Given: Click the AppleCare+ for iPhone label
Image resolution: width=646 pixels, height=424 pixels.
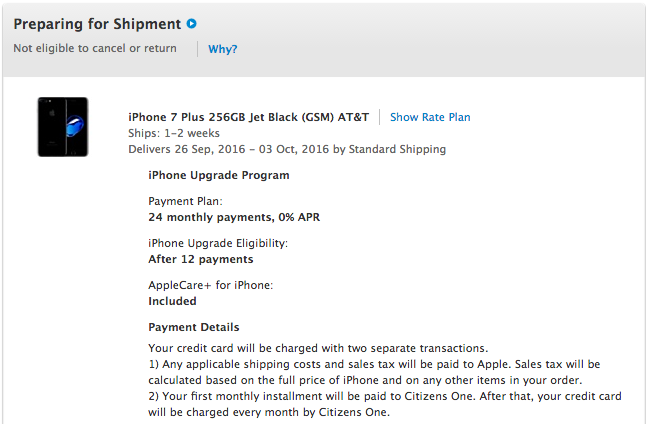Looking at the screenshot, I should pyautogui.click(x=211, y=285).
